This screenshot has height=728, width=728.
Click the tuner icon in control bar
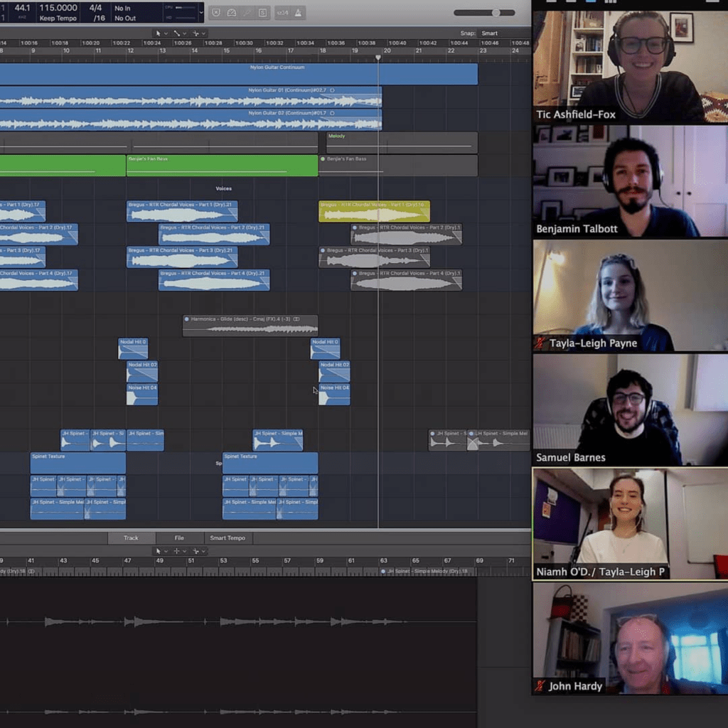[231, 12]
